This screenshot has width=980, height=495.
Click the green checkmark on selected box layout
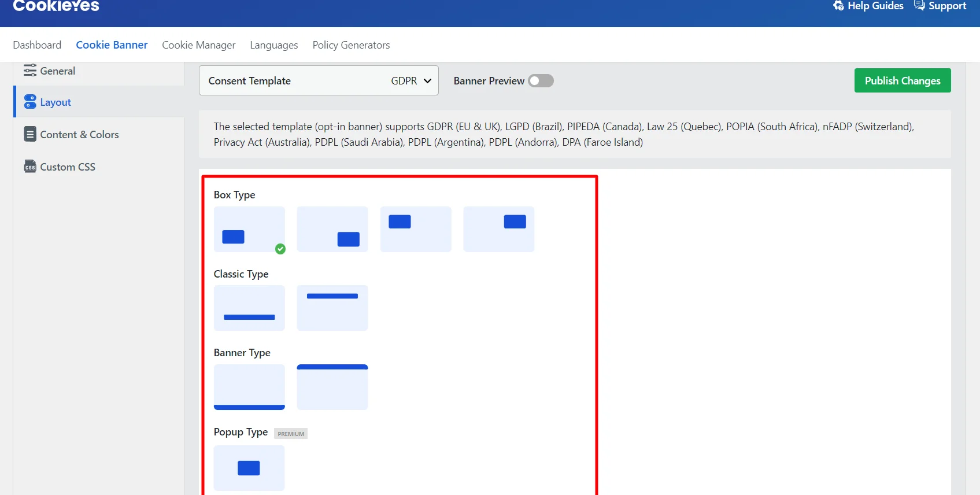[280, 249]
